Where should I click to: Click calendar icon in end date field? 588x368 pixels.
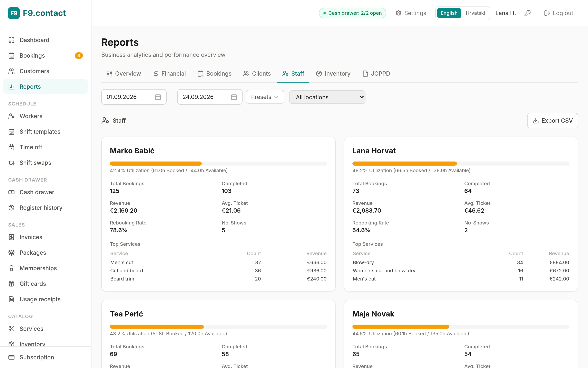pos(234,97)
